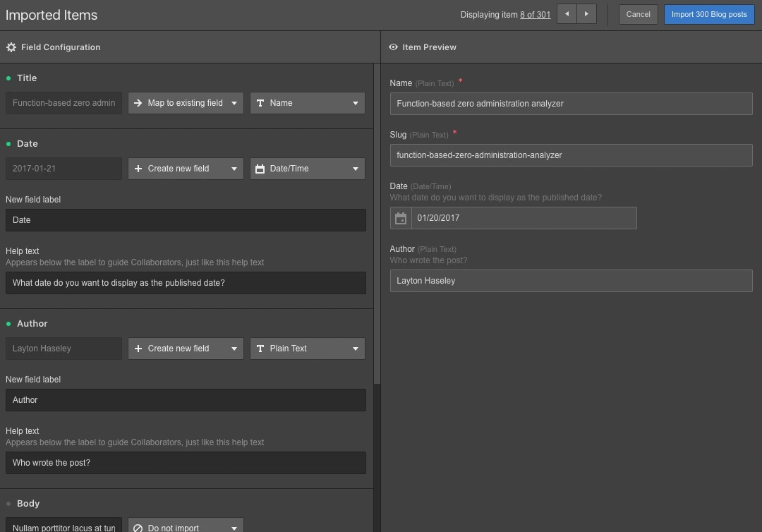Click the 'Name' preview field label
This screenshot has width=762, height=532.
(401, 83)
